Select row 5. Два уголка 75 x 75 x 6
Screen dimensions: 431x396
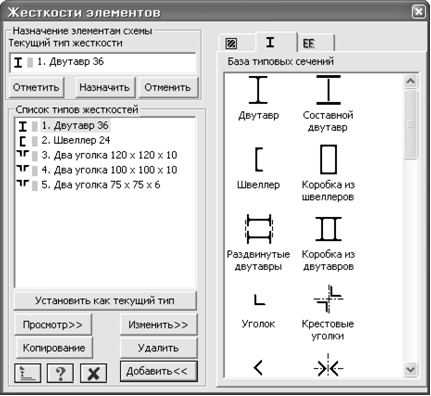[x=101, y=185]
